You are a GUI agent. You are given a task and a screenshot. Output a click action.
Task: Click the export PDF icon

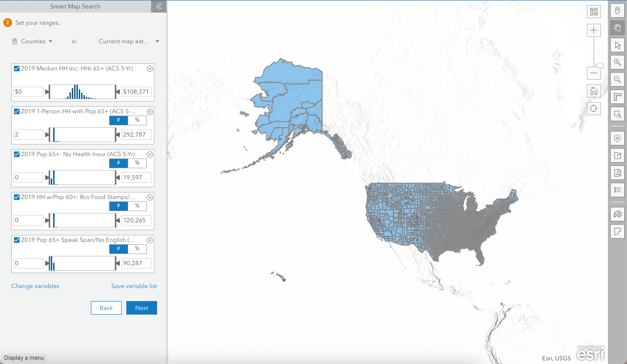click(617, 173)
